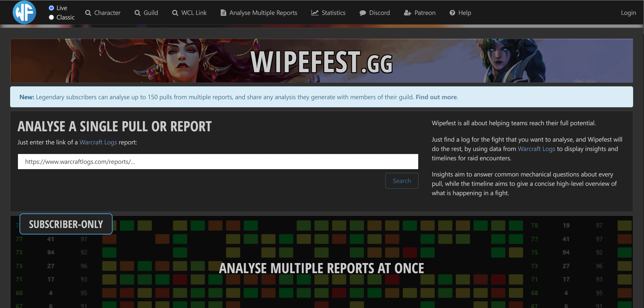Image resolution: width=644 pixels, height=308 pixels.
Task: Click the WCL Link magnifier icon
Action: click(175, 13)
